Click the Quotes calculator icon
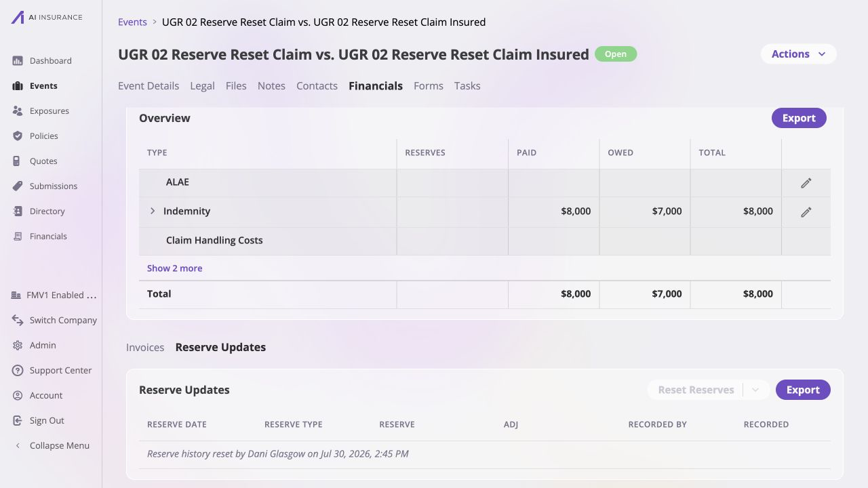 click(x=18, y=161)
